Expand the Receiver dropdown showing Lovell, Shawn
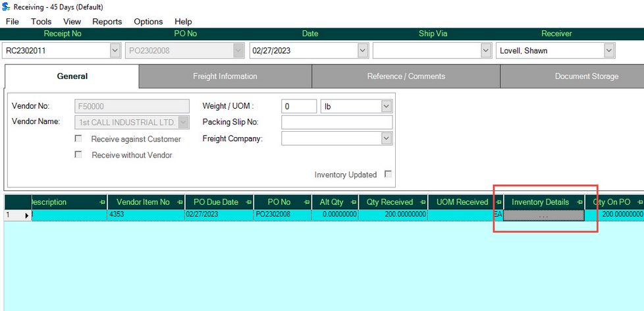 (x=609, y=50)
